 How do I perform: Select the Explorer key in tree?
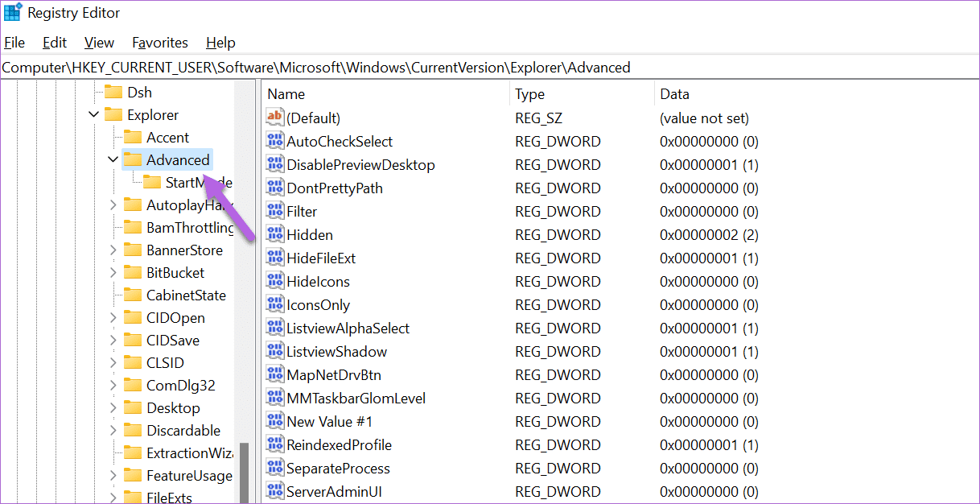[153, 115]
